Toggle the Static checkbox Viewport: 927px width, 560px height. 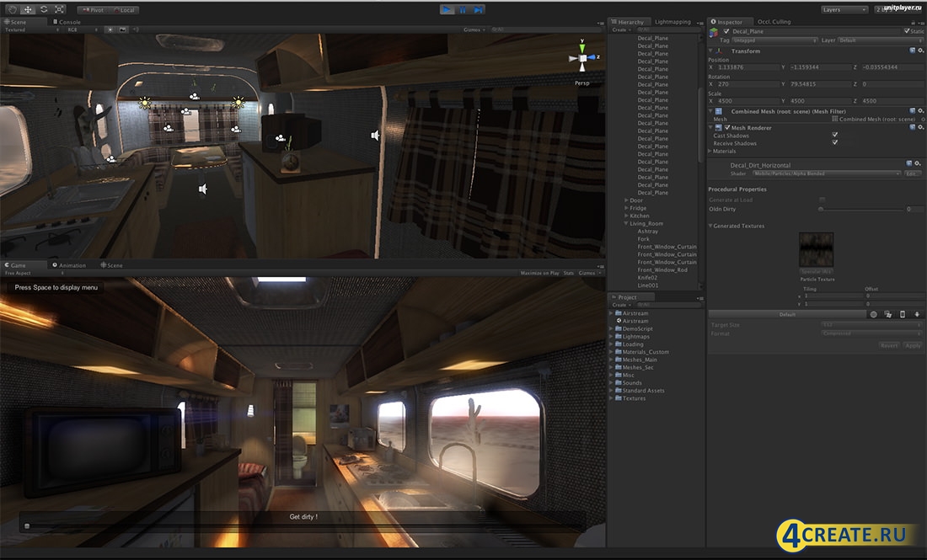[x=906, y=31]
